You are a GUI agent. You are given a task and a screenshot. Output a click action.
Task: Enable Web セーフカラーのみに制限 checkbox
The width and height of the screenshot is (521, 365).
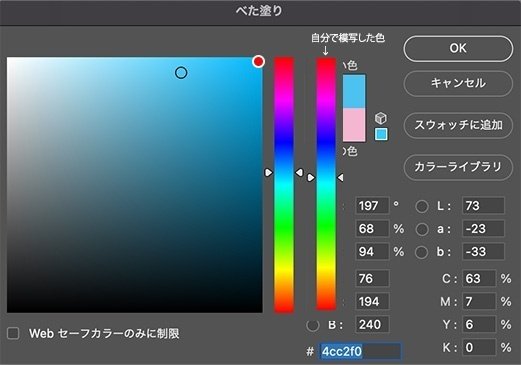13,333
